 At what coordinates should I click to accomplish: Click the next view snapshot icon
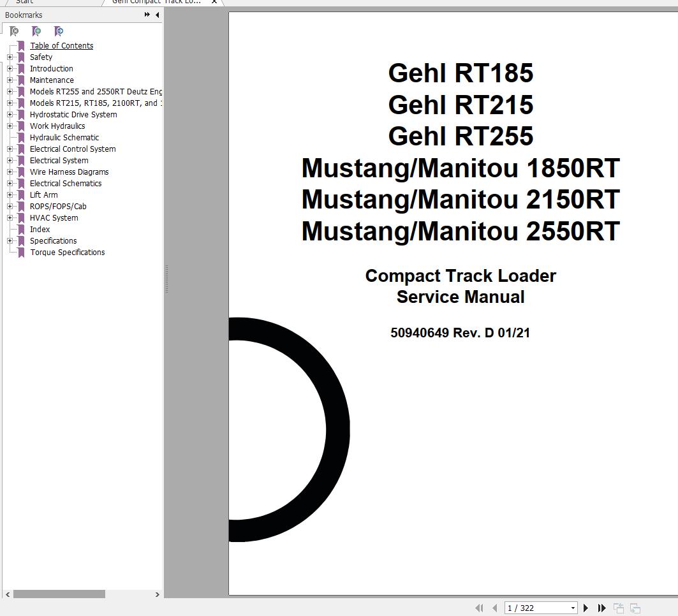coord(635,608)
